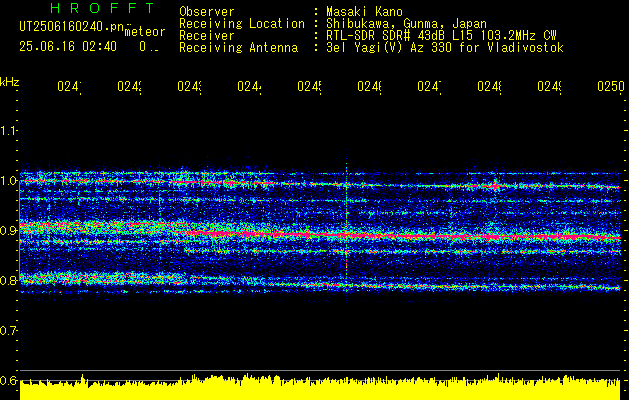Click the strong pink 0.9 kHz trace
The width and height of the screenshot is (629, 400).
click(x=401, y=235)
